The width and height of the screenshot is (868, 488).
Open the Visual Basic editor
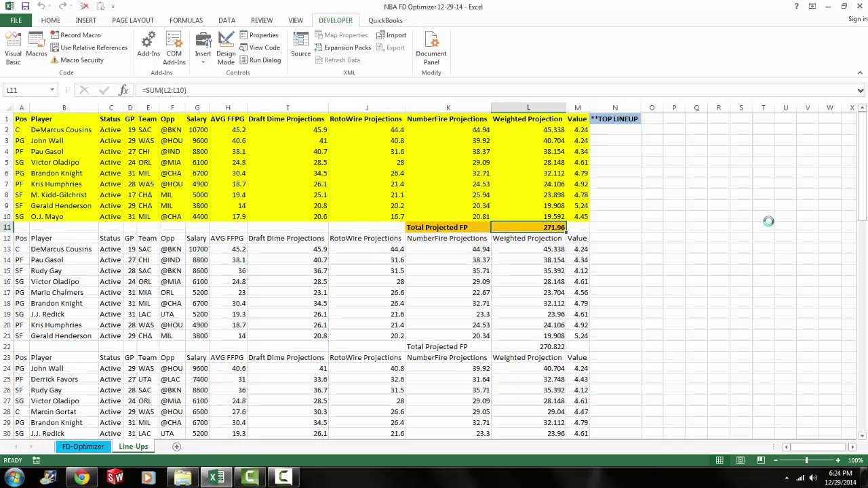(x=13, y=47)
